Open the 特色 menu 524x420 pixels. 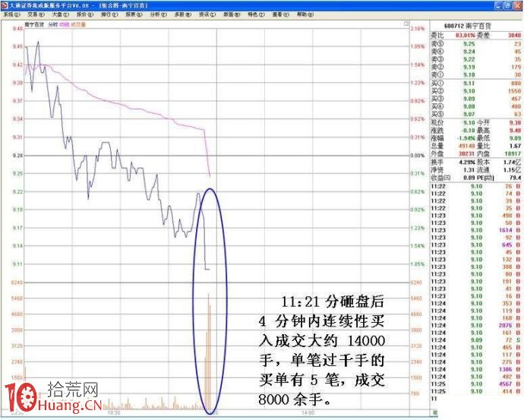coord(256,14)
